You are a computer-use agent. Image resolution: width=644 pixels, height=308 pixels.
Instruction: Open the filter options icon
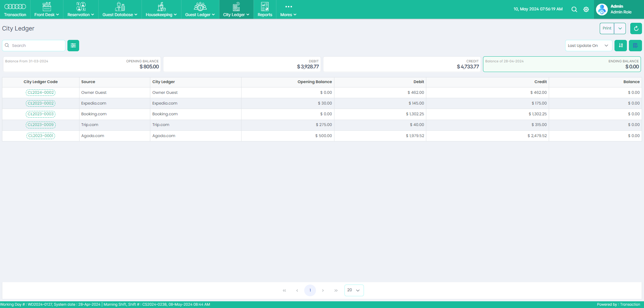pos(73,46)
